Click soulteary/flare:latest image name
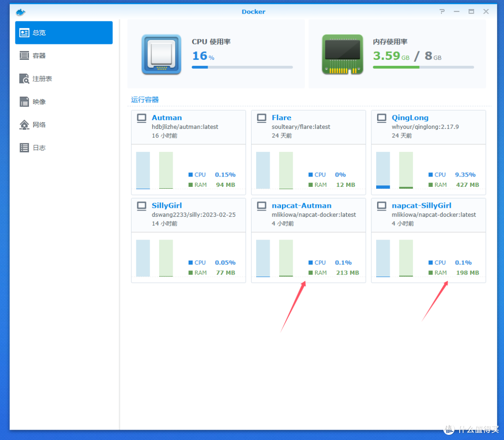Screen dimensions: 504x440 tap(301, 127)
